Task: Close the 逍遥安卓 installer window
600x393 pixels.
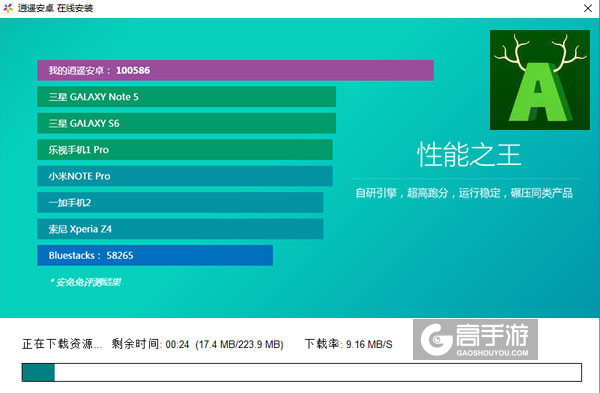Action: [588, 8]
